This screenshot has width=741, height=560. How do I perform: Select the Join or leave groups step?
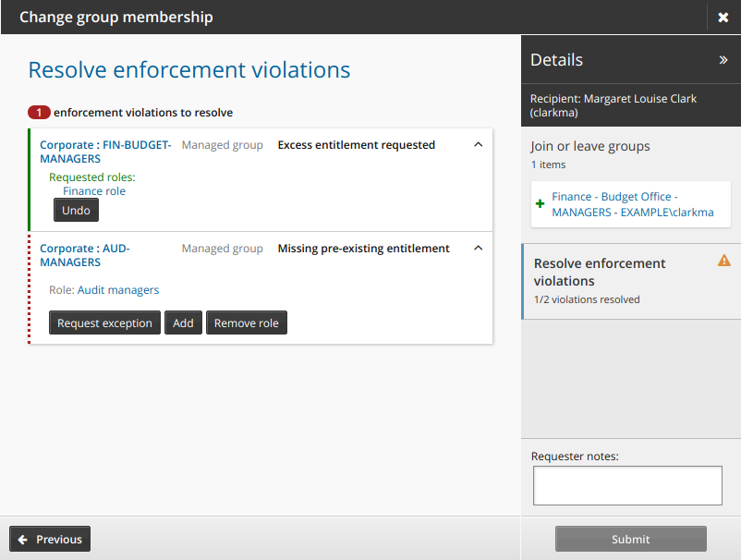click(590, 146)
